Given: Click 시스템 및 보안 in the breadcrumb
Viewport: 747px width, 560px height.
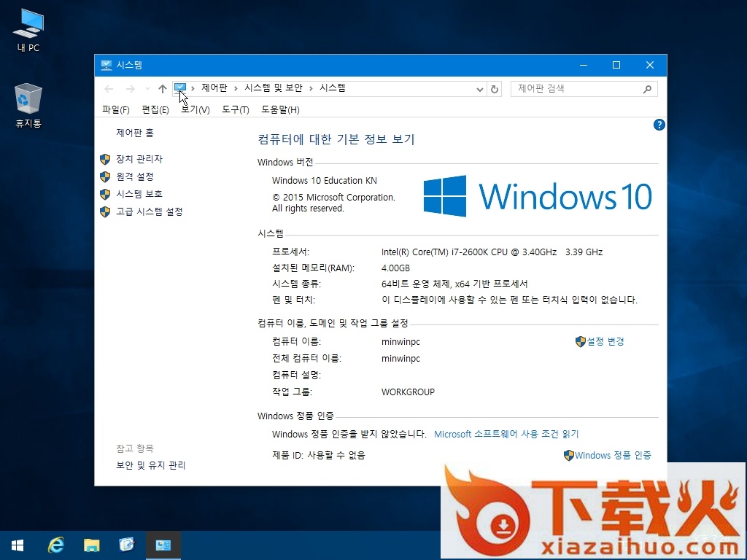Looking at the screenshot, I should click(x=274, y=88).
